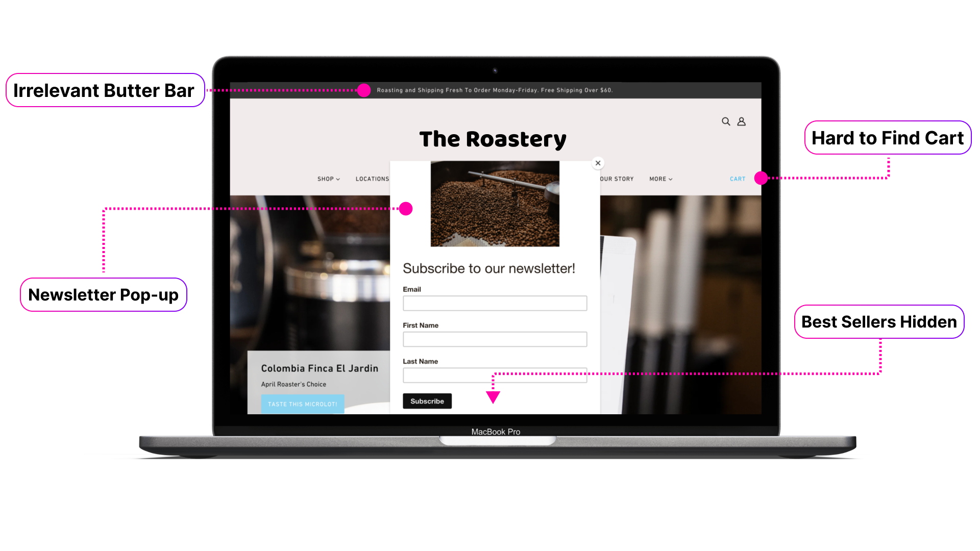
Task: Click the Email input field in popup
Action: (495, 303)
